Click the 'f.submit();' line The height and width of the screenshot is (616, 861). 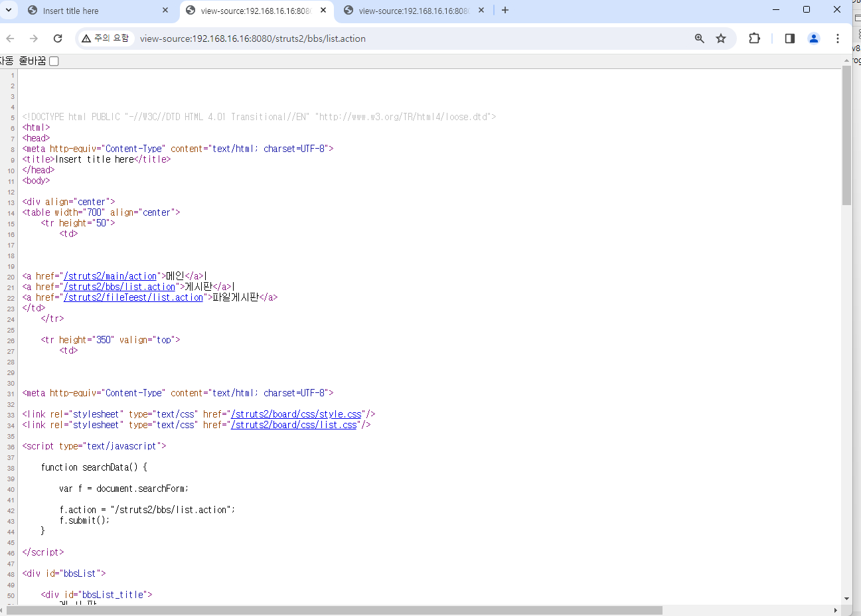[84, 520]
